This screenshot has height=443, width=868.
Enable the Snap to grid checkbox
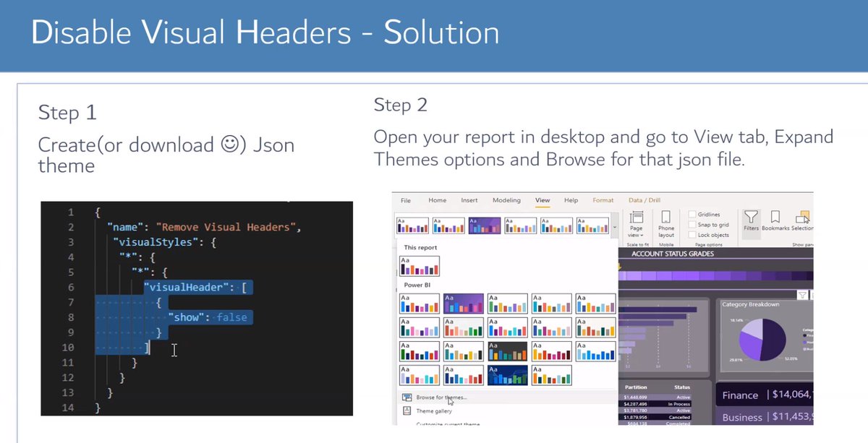pyautogui.click(x=692, y=225)
